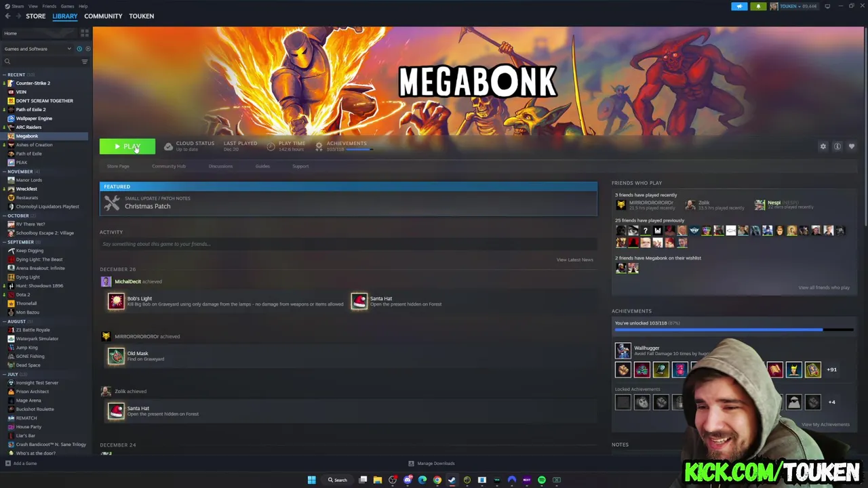Open Megabonk game info icon
The width and height of the screenshot is (868, 488).
[837, 146]
